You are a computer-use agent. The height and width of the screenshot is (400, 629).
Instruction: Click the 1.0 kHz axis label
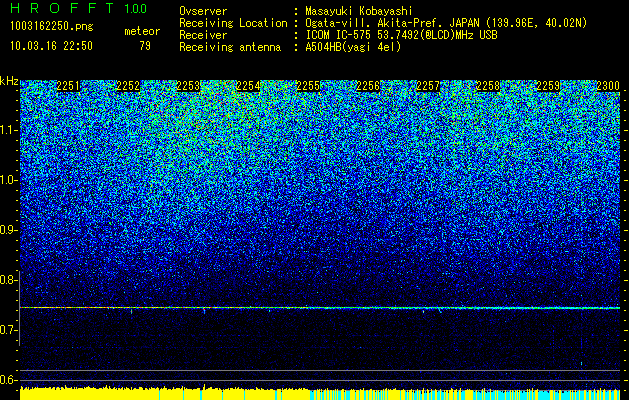point(9,181)
